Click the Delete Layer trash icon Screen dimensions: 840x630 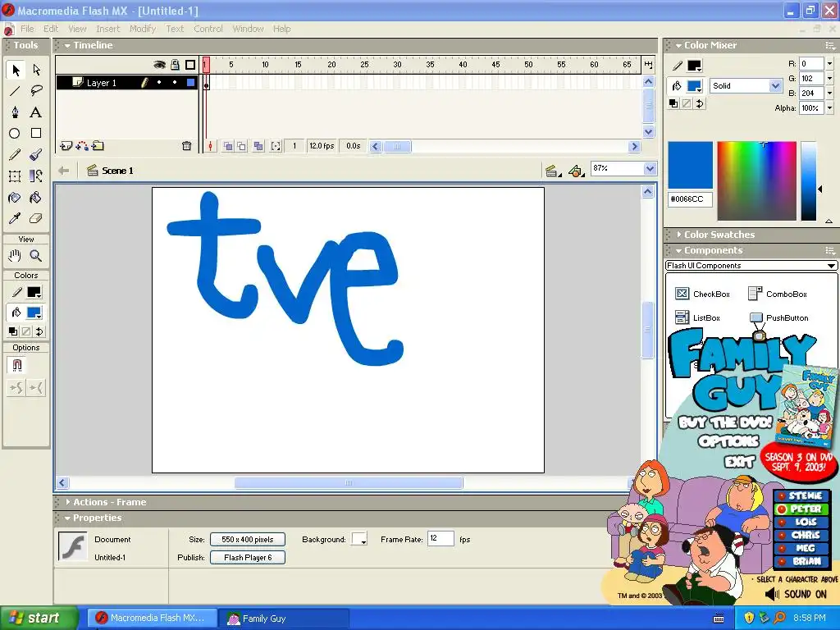(186, 146)
